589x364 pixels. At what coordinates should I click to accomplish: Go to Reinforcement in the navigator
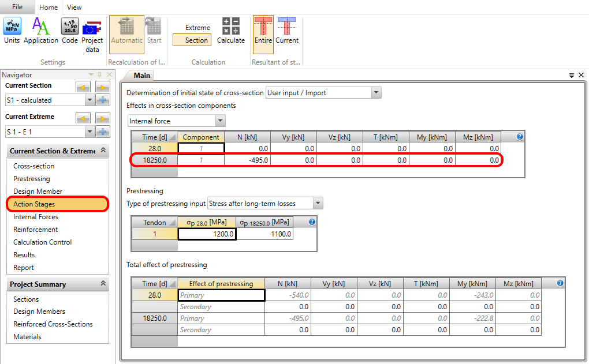(x=36, y=230)
